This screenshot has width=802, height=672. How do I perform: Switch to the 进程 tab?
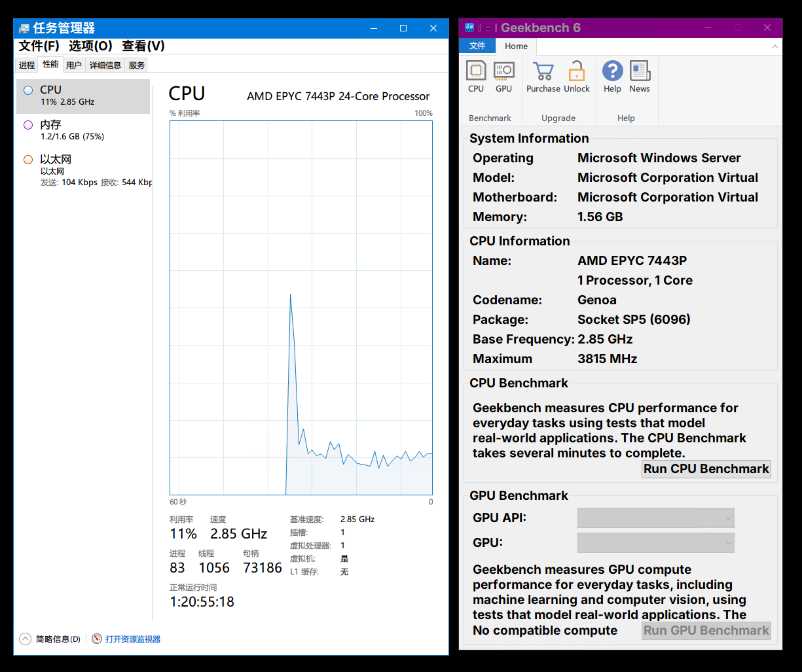pyautogui.click(x=27, y=65)
